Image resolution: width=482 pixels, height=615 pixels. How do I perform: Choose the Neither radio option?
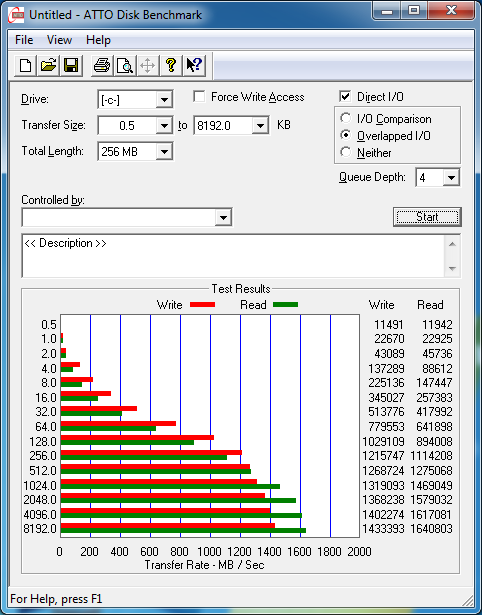click(x=346, y=152)
